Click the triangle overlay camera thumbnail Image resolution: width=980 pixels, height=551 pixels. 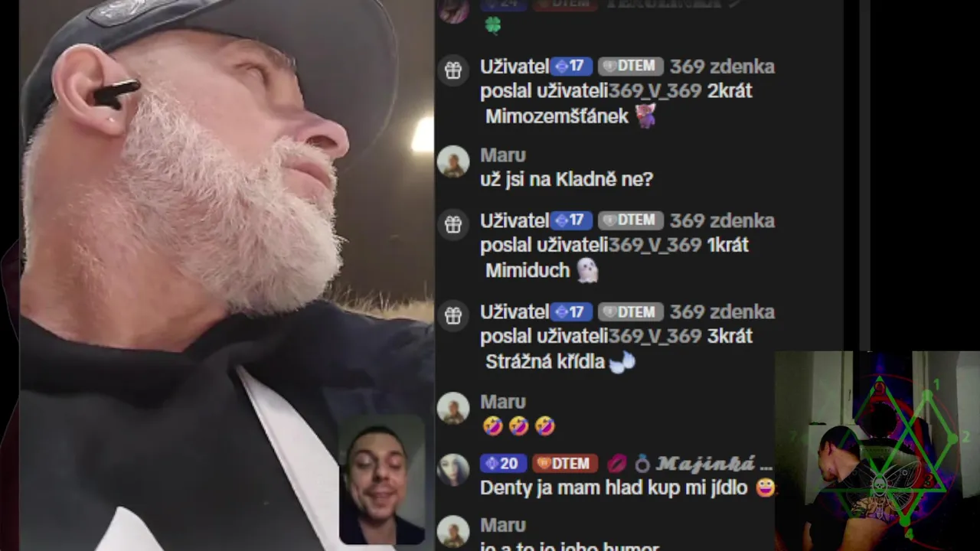pos(877,452)
